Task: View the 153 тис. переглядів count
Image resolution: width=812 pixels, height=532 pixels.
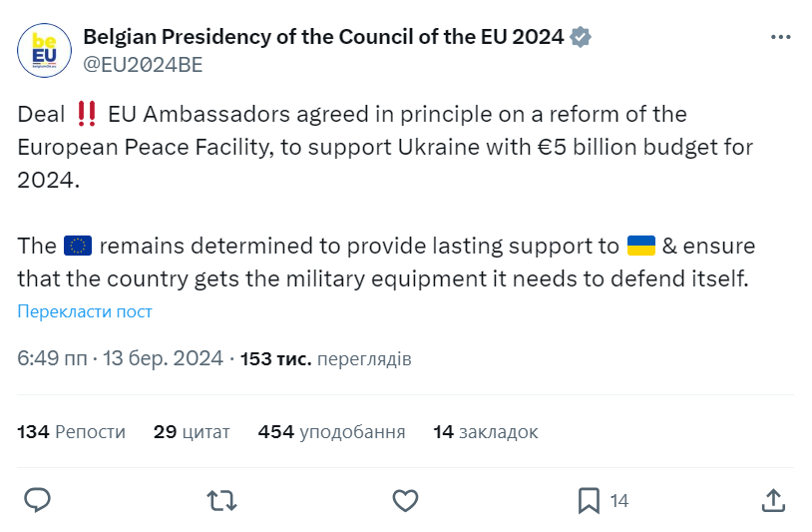Action: click(x=326, y=358)
